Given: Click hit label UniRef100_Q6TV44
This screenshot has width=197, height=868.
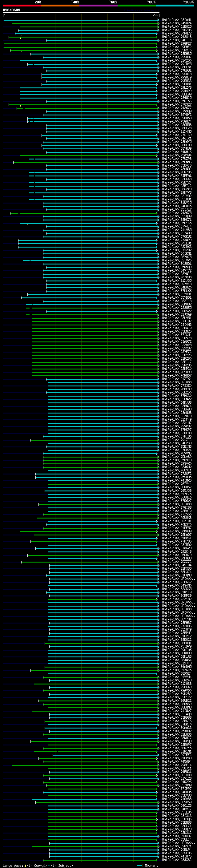Looking at the screenshot, I should (176, 484).
